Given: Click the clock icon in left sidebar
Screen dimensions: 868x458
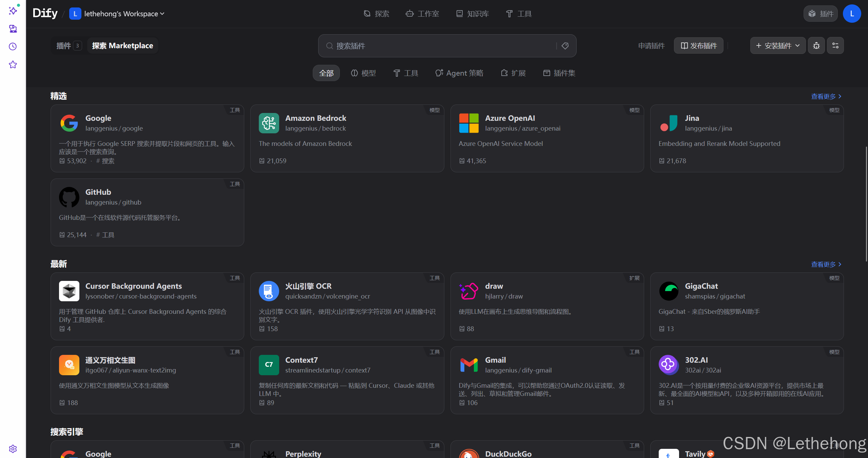Looking at the screenshot, I should tap(13, 46).
